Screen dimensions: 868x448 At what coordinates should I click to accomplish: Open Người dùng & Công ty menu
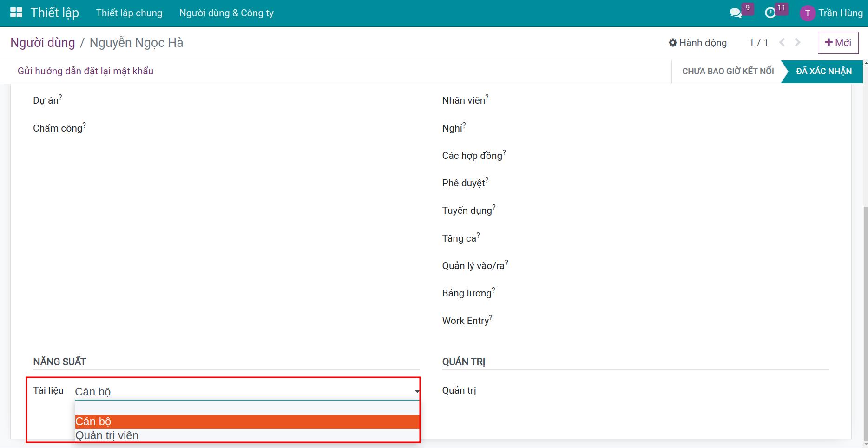tap(226, 13)
